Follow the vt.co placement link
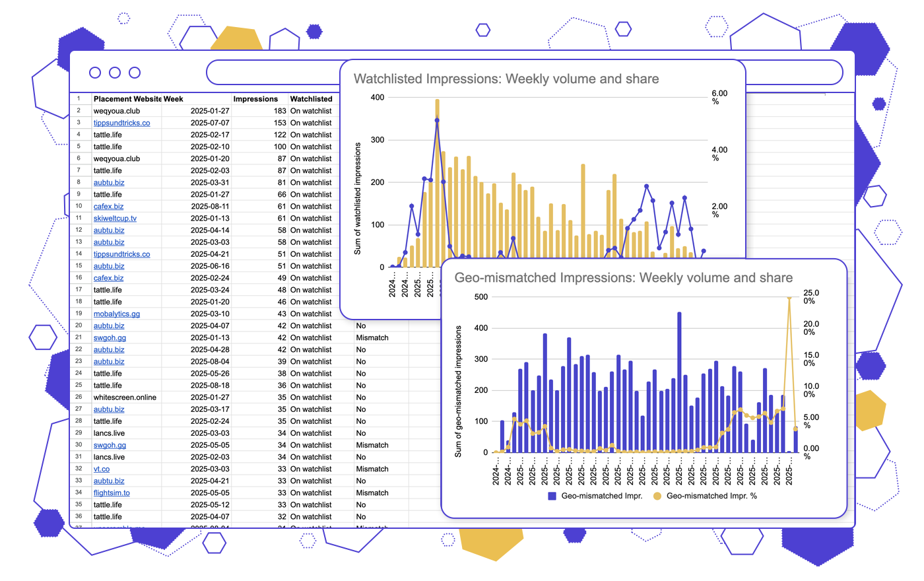924x581 pixels. click(102, 469)
